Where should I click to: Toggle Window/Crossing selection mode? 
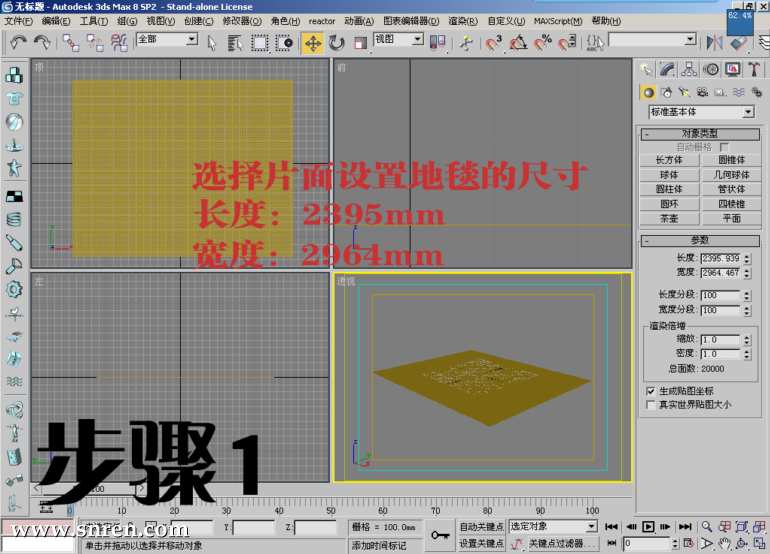pos(284,43)
